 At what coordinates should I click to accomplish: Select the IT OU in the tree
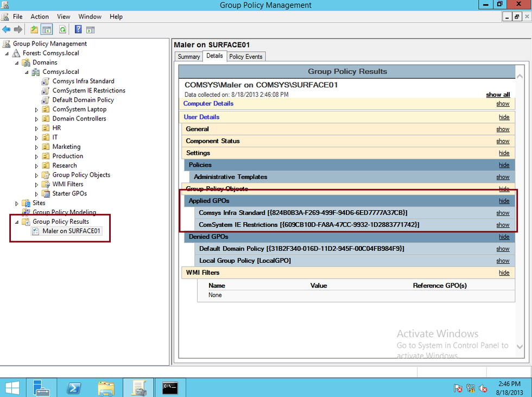55,137
